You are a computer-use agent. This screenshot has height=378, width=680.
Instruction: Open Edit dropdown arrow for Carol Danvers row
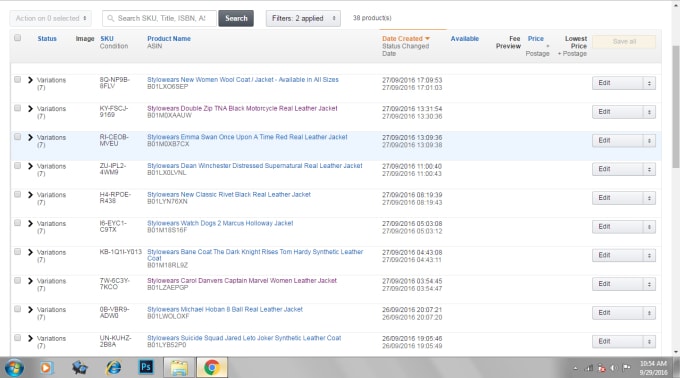tap(649, 284)
